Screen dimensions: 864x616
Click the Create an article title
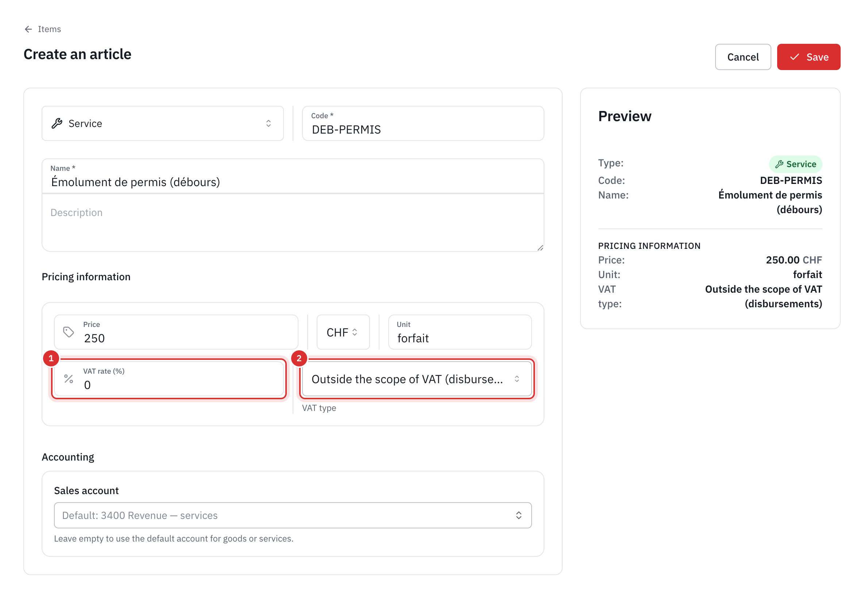(77, 54)
